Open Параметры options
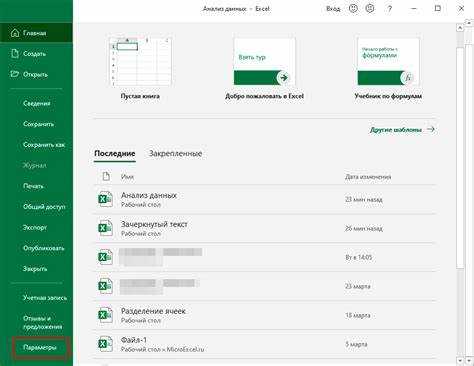The image size is (474, 366). 40,348
